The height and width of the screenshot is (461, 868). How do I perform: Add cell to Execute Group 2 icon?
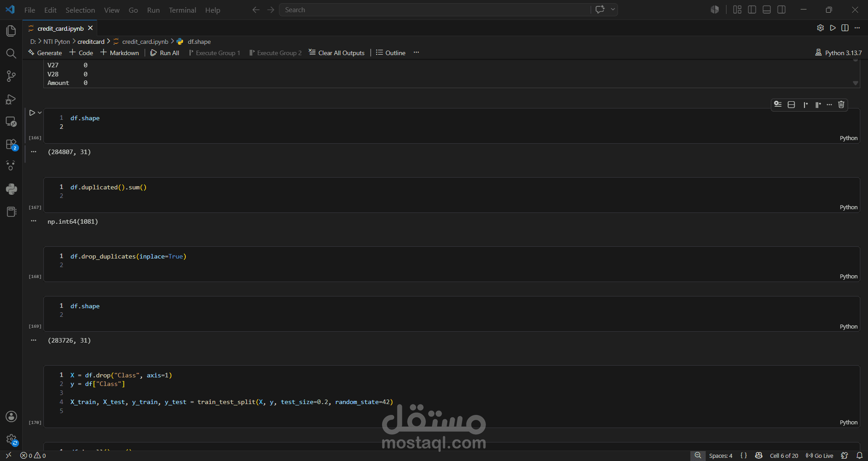[818, 104]
